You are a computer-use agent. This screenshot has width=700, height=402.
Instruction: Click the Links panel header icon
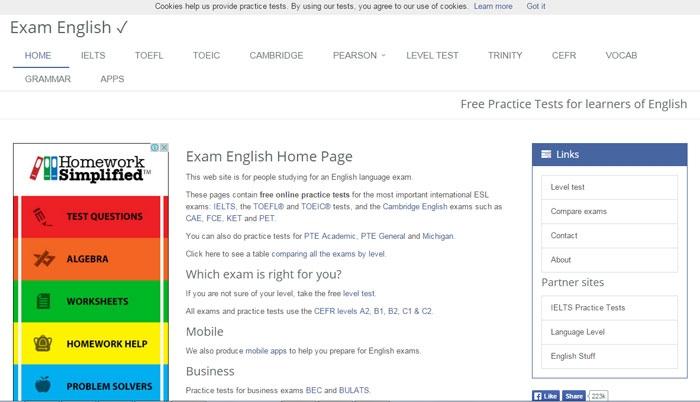point(546,155)
